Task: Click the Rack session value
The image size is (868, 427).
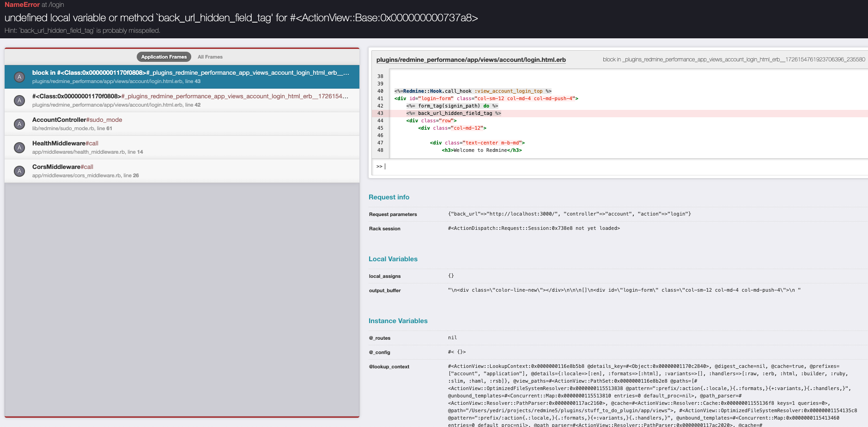Action: pyautogui.click(x=534, y=228)
